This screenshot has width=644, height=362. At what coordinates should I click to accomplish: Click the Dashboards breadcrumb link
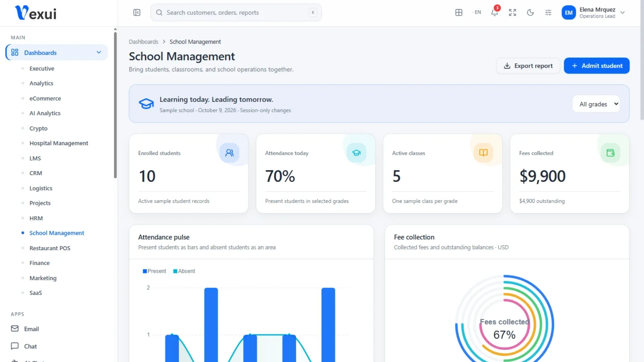(144, 42)
